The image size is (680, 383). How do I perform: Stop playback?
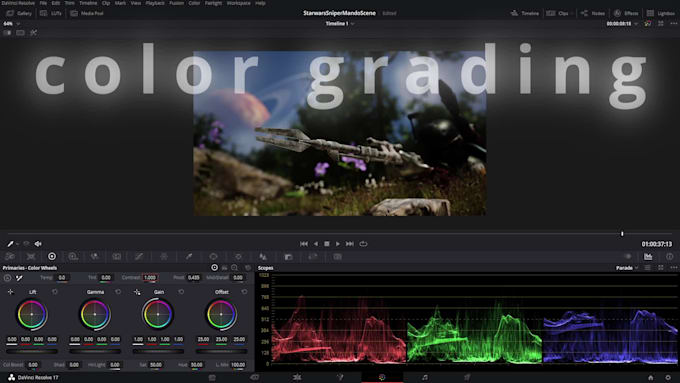point(327,244)
